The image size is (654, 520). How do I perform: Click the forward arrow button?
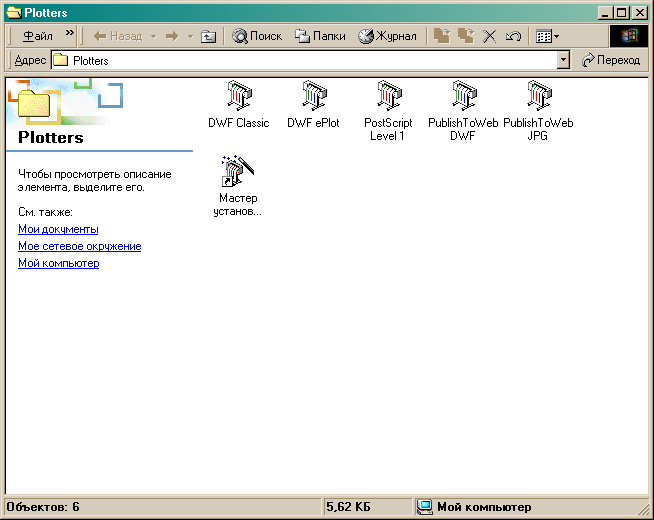172,37
